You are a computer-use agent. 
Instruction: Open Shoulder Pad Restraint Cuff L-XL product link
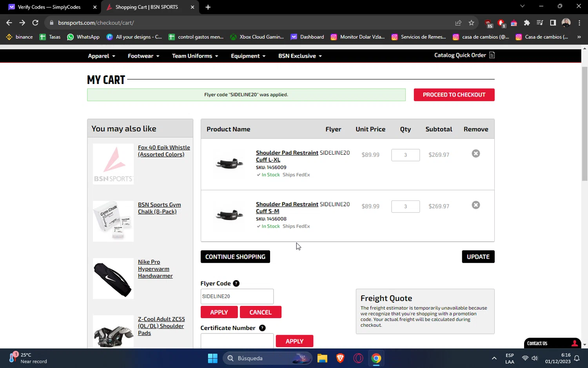(x=287, y=156)
